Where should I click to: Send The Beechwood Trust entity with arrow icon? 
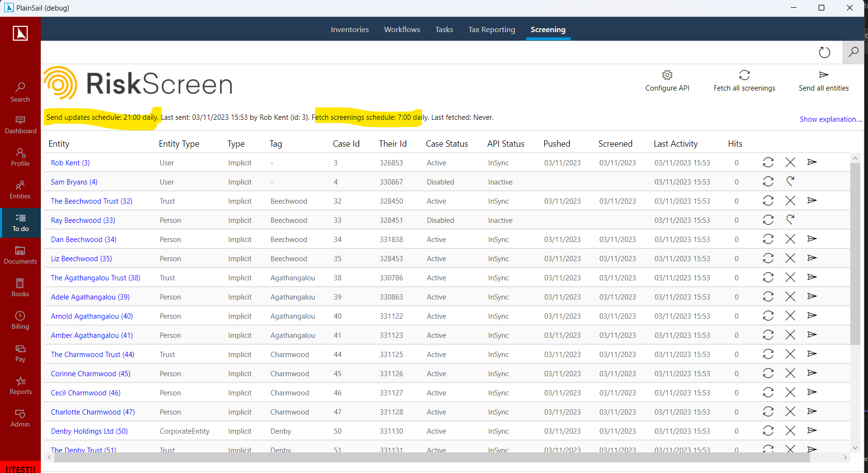(x=812, y=200)
